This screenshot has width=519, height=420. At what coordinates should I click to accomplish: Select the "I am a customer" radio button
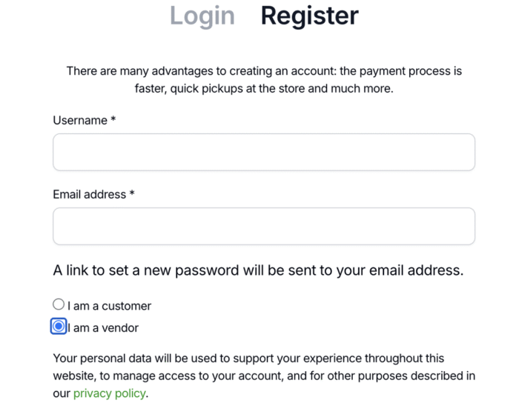(x=59, y=304)
